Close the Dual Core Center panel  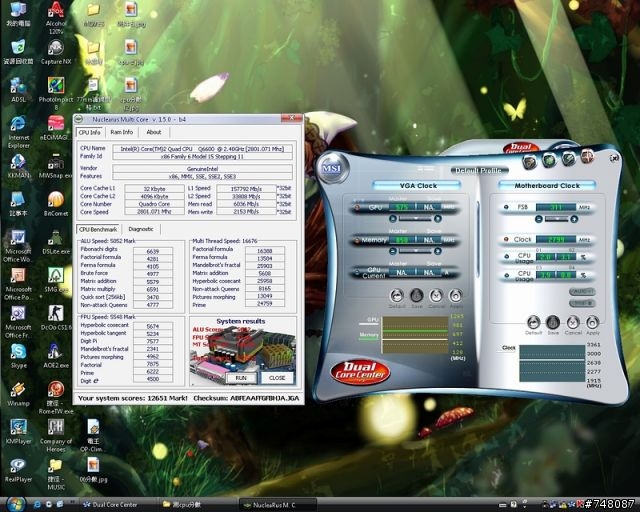(614, 158)
